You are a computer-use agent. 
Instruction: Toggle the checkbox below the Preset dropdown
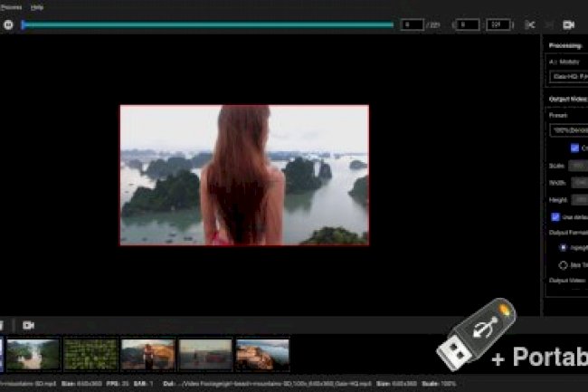point(574,148)
